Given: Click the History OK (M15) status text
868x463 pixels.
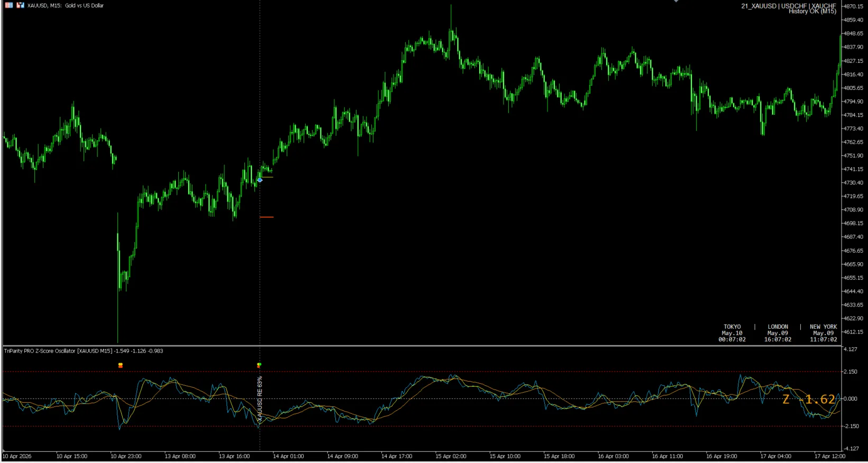Looking at the screenshot, I should [812, 11].
